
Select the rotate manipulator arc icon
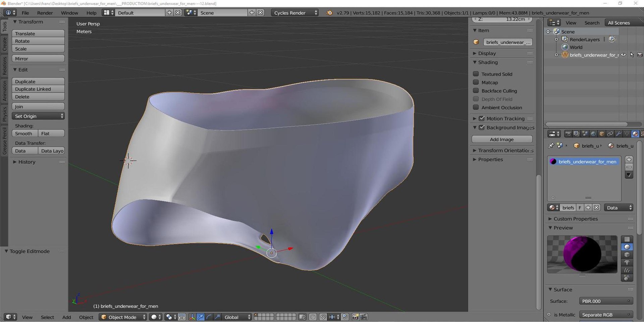209,317
